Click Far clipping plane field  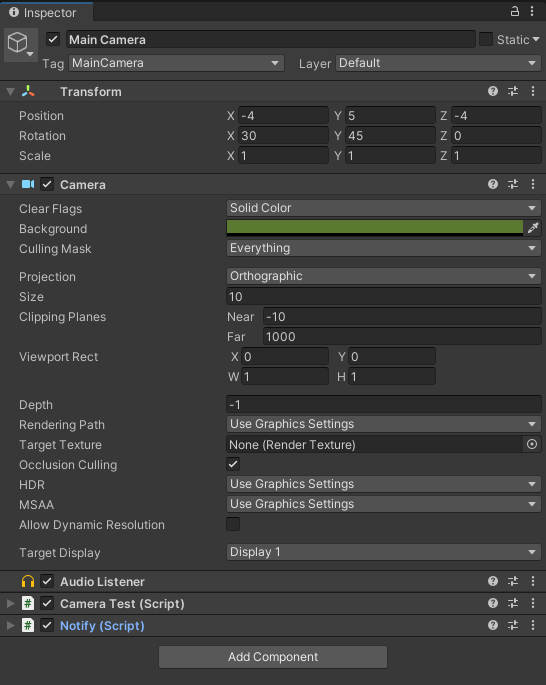402,337
